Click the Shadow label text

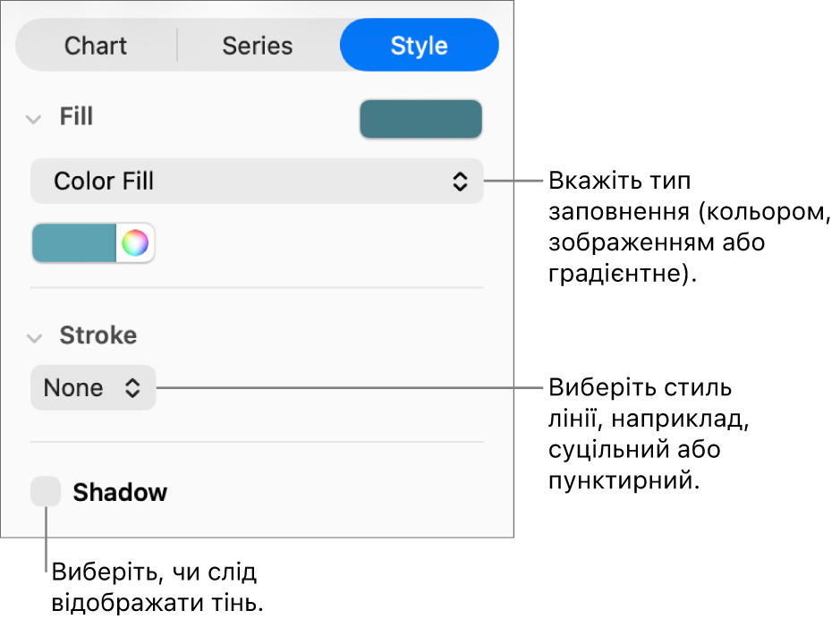pyautogui.click(x=120, y=493)
